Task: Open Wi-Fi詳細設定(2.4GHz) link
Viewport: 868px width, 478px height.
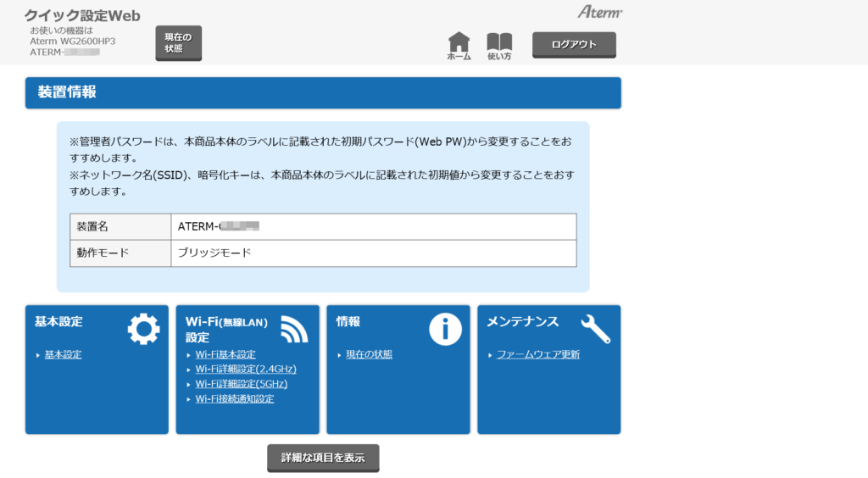Action: coord(246,369)
